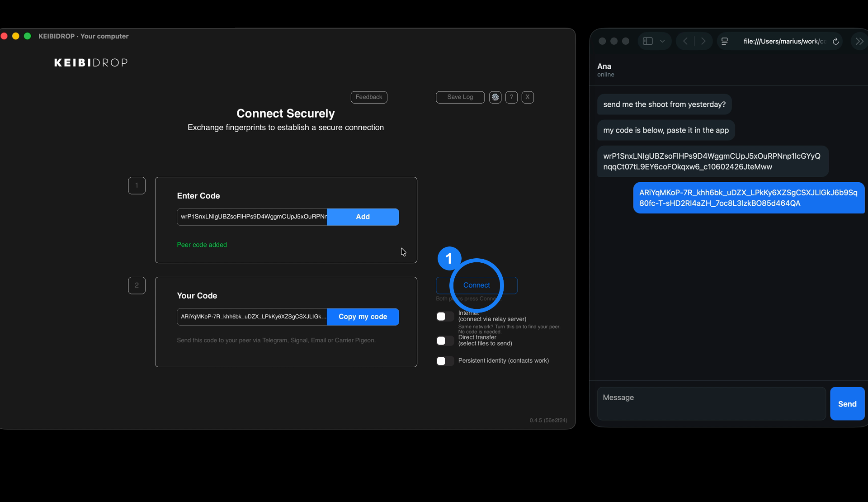The height and width of the screenshot is (502, 868).
Task: Click the Connect button
Action: pyautogui.click(x=476, y=285)
